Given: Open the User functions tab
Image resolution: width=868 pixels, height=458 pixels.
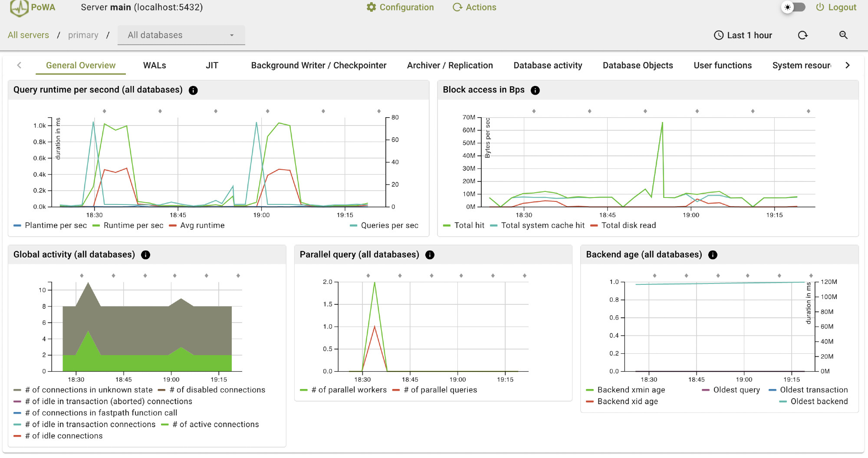Looking at the screenshot, I should [x=723, y=65].
